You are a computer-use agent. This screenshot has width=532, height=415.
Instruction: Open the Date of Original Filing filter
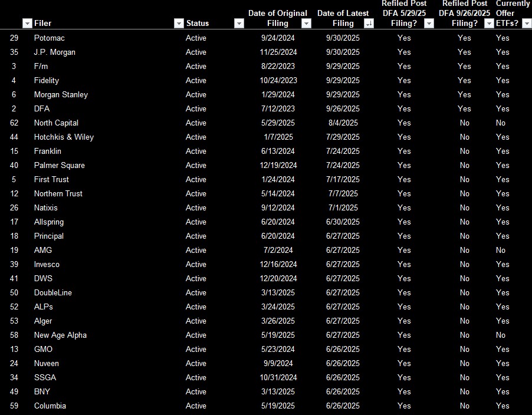307,23
